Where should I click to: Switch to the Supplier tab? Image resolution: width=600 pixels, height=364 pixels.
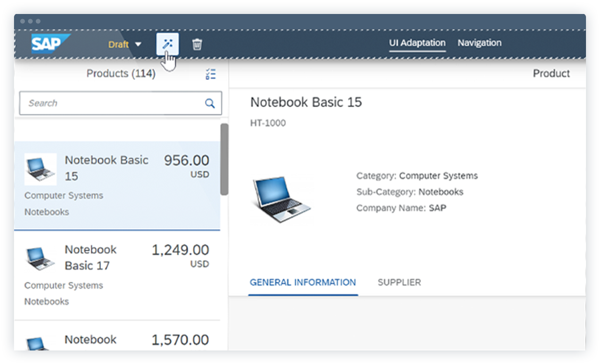(399, 282)
